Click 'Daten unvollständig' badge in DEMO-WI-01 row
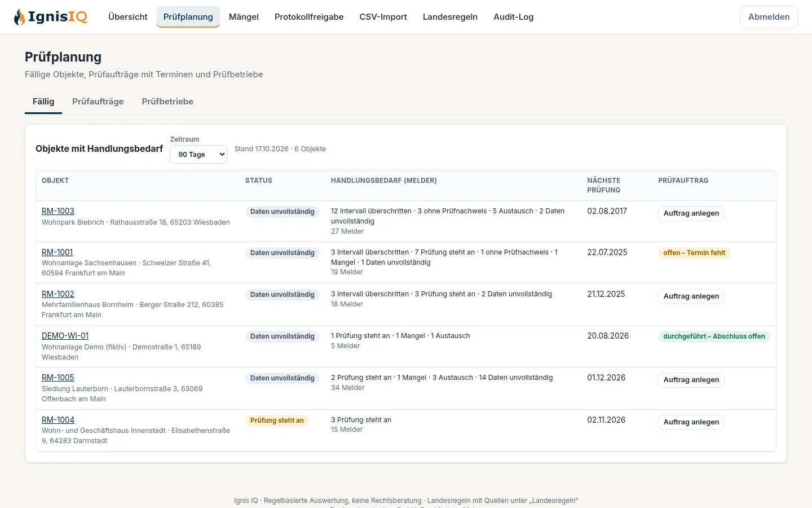The image size is (812, 508). tap(283, 336)
